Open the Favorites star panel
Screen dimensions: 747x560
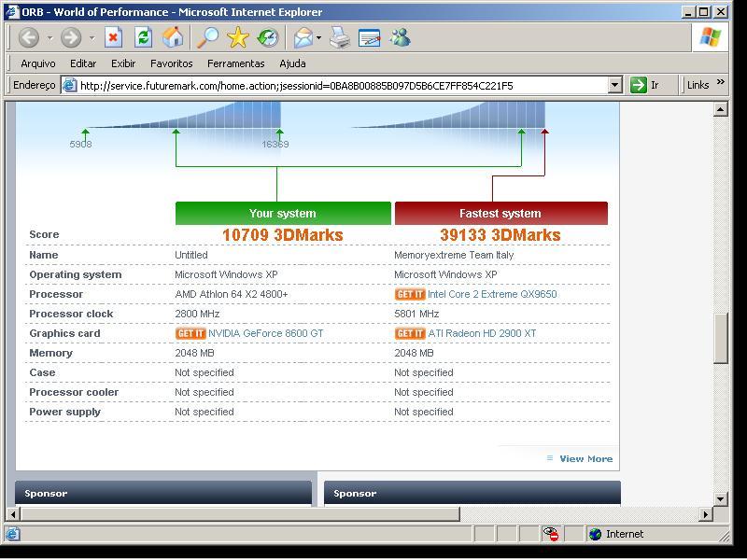click(238, 37)
